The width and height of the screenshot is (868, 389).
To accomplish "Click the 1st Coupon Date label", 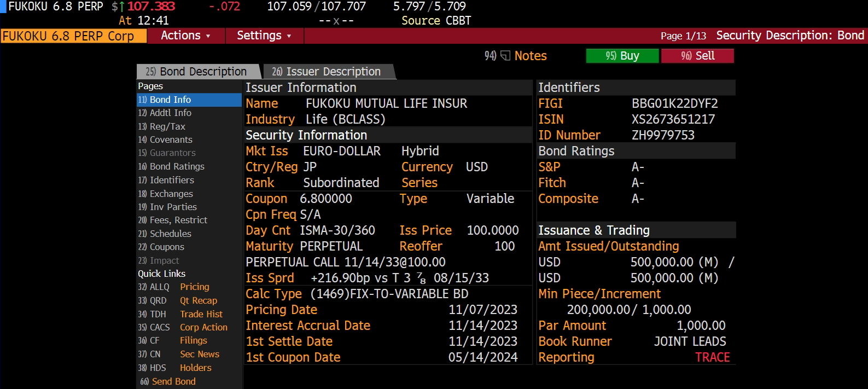I will click(x=293, y=357).
